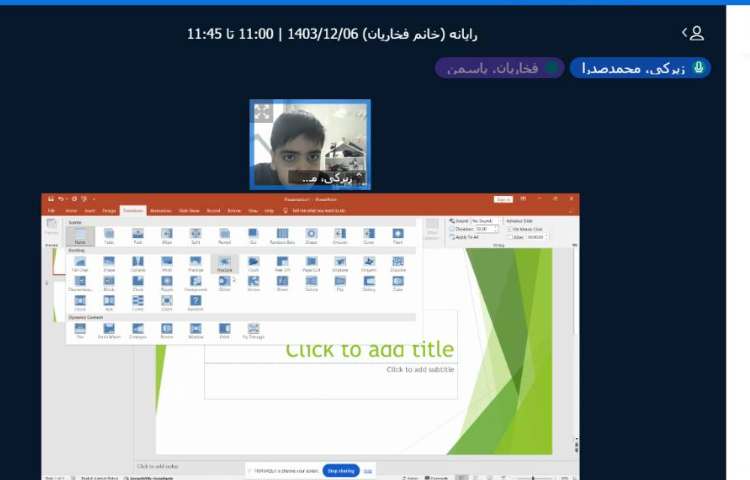Apply the Conveyor transition
750x480 pixels.
pyautogui.click(x=138, y=330)
